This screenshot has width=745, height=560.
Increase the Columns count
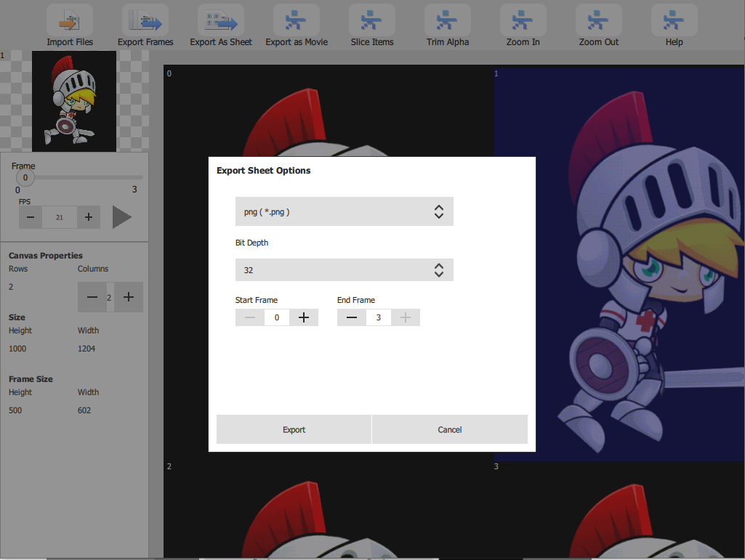(128, 297)
